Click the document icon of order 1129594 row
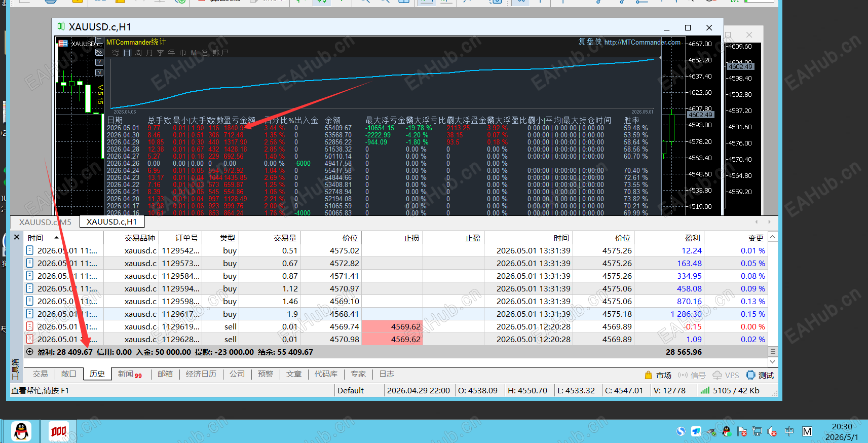 click(x=30, y=288)
